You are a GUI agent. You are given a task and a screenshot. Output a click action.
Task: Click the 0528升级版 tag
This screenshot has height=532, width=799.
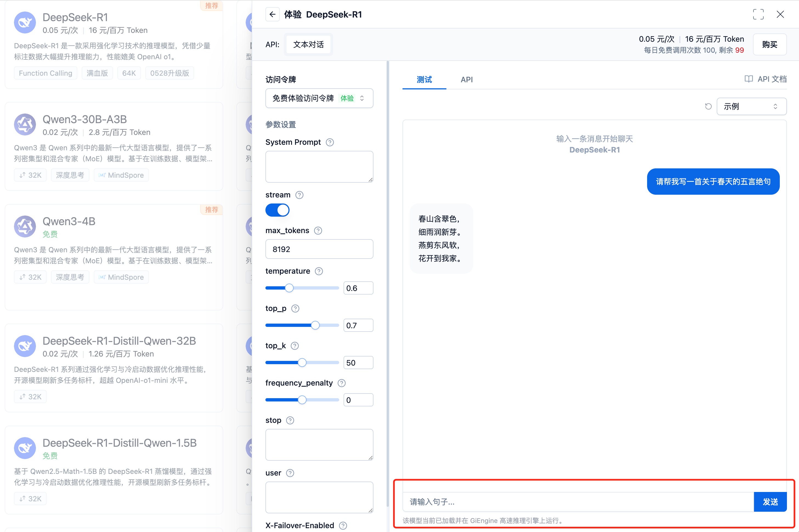170,73
